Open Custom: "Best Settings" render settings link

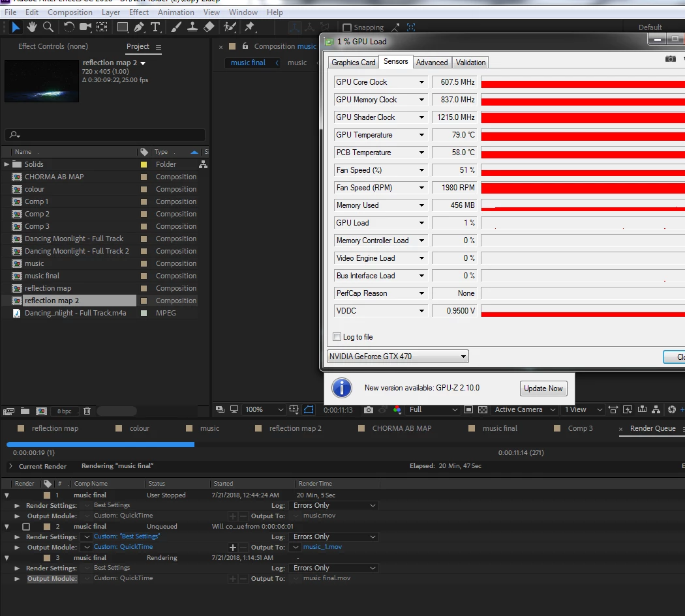point(127,536)
